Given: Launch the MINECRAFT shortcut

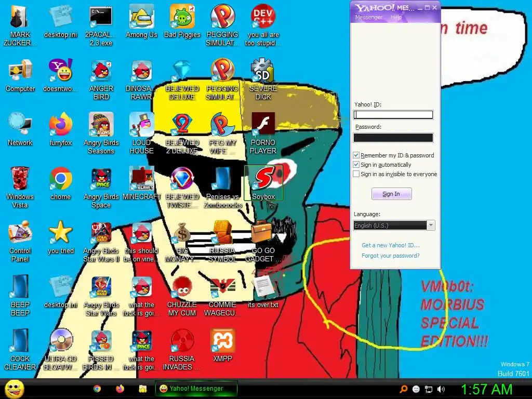Looking at the screenshot, I should click(141, 183).
